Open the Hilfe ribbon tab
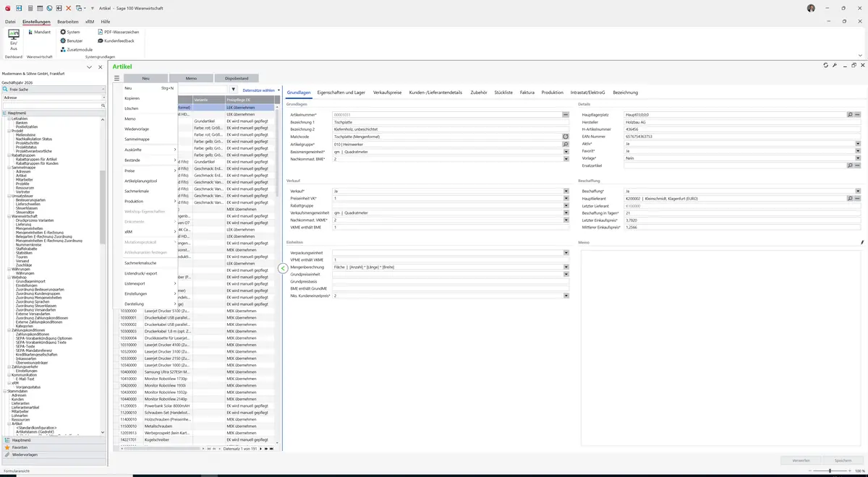Image resolution: width=868 pixels, height=477 pixels. coord(105,22)
